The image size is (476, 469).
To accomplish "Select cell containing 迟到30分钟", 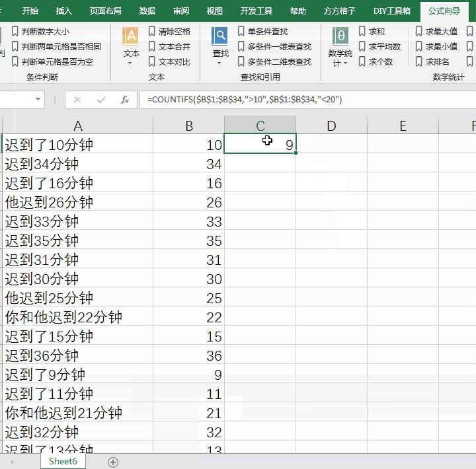I will [78, 277].
